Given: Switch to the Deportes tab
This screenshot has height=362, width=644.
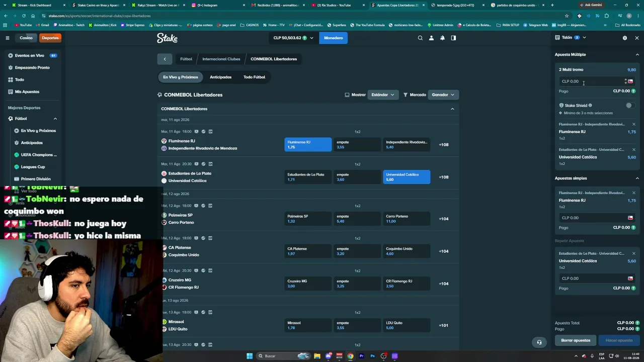Looking at the screenshot, I should click(x=50, y=38).
